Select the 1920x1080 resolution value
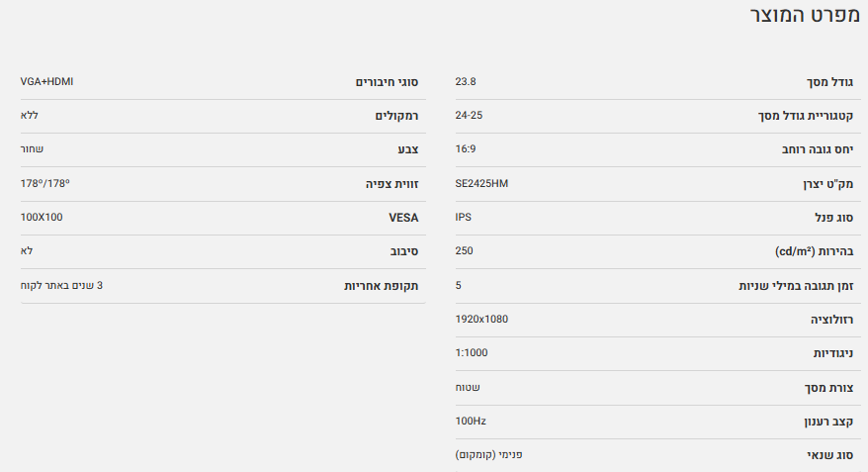The image size is (868, 472). [481, 319]
